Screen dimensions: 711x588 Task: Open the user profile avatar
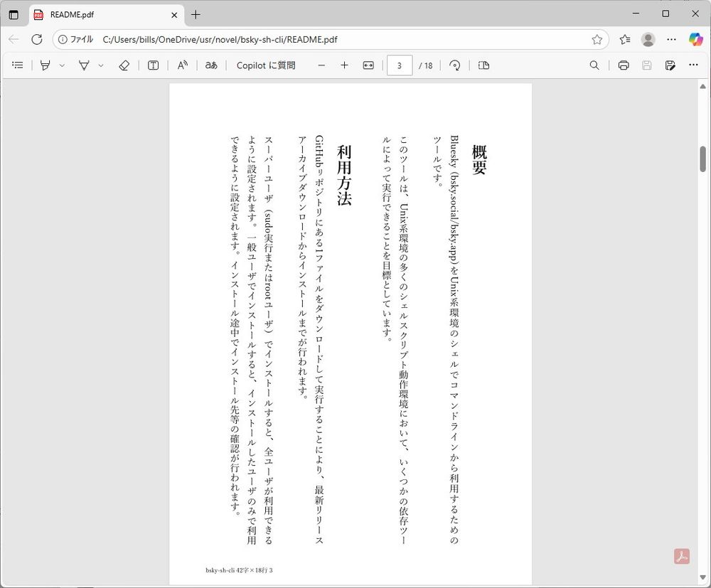(648, 39)
